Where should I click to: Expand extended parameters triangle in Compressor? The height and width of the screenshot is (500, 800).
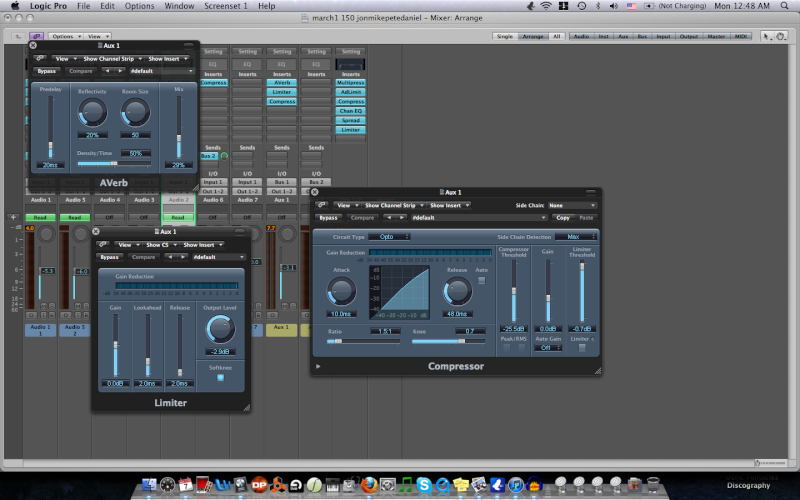pos(318,366)
